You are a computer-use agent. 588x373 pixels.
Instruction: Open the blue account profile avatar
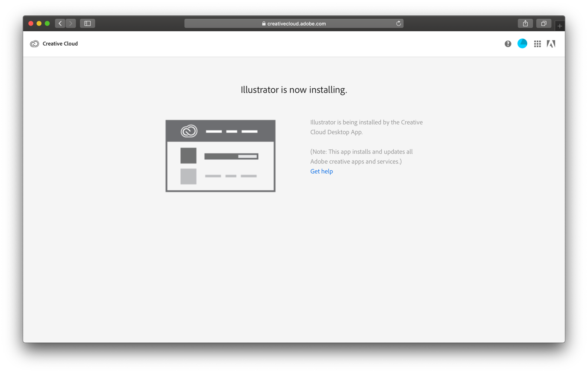tap(522, 44)
